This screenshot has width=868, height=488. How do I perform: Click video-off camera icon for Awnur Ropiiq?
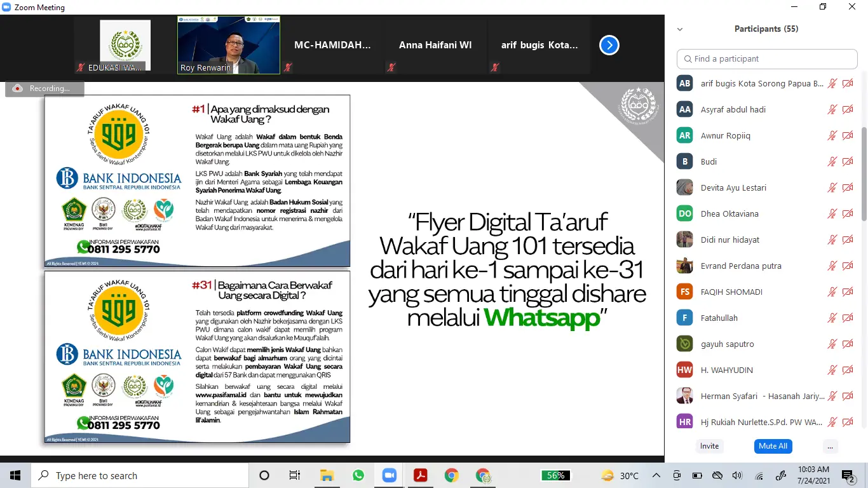coord(848,135)
